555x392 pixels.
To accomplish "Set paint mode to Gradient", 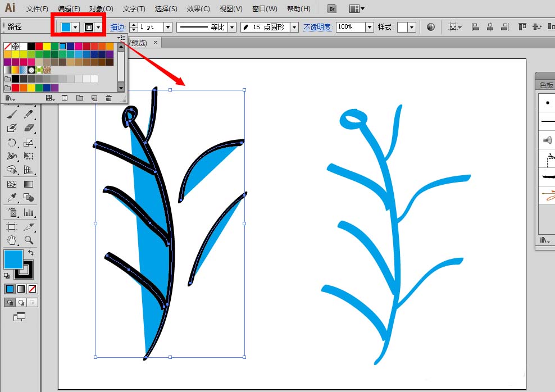I will click(x=21, y=289).
